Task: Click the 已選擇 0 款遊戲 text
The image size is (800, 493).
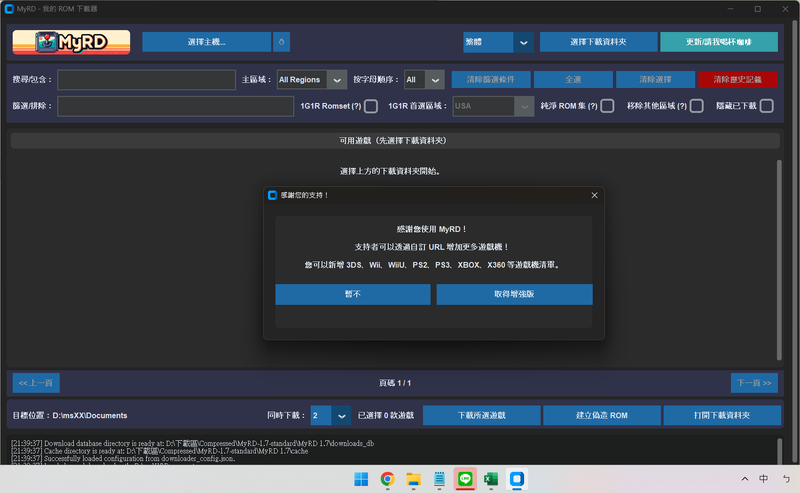Action: pyautogui.click(x=386, y=415)
